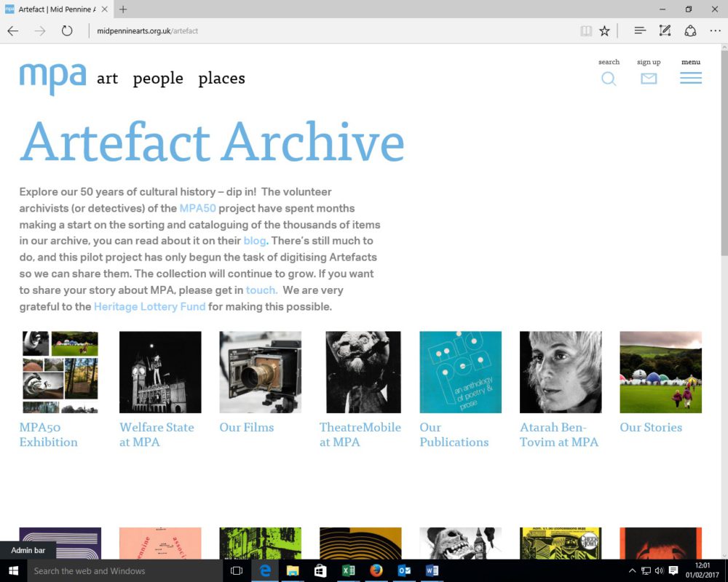Viewport: 728px width, 582px height.
Task: Show hidden system tray icons chevron
Action: [x=632, y=571]
